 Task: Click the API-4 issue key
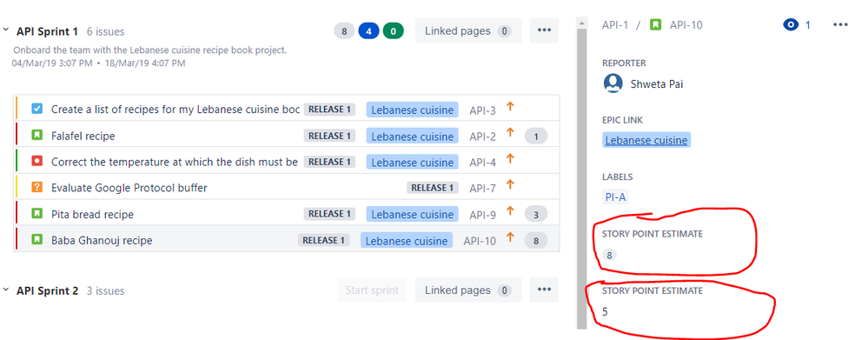pos(483,163)
